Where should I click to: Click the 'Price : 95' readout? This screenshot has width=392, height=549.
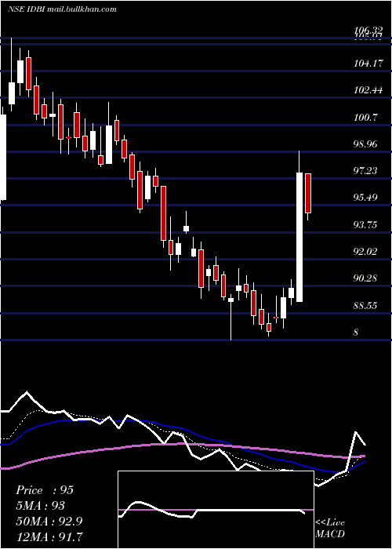pyautogui.click(x=45, y=490)
